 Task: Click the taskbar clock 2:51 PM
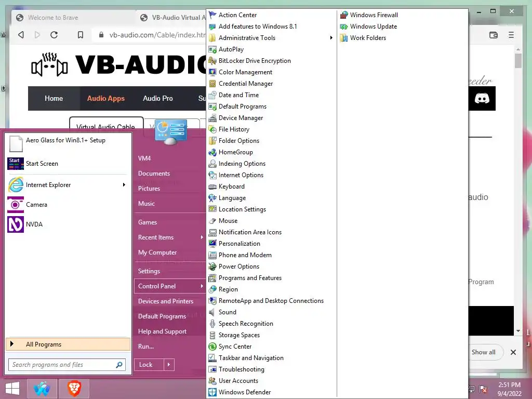509,385
